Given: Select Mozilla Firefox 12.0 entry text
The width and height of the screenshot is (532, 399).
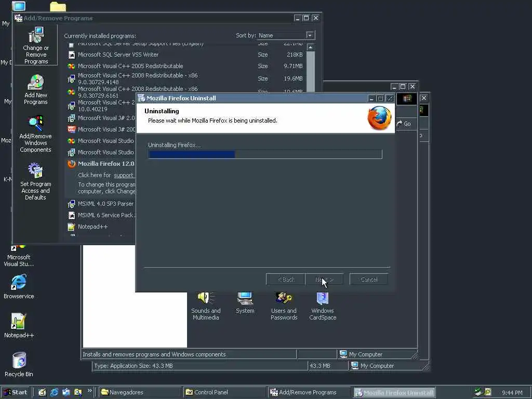Looking at the screenshot, I should [x=106, y=164].
